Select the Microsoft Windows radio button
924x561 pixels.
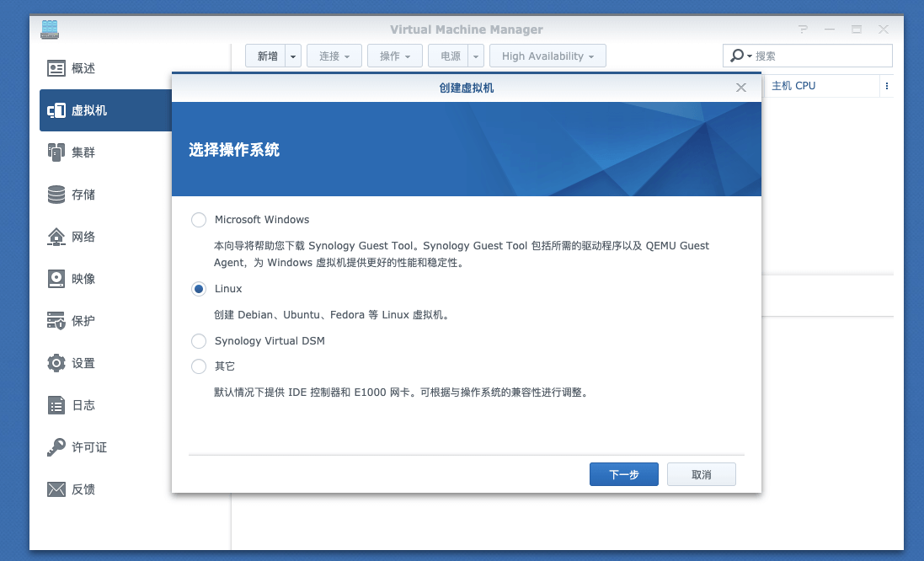(x=199, y=220)
